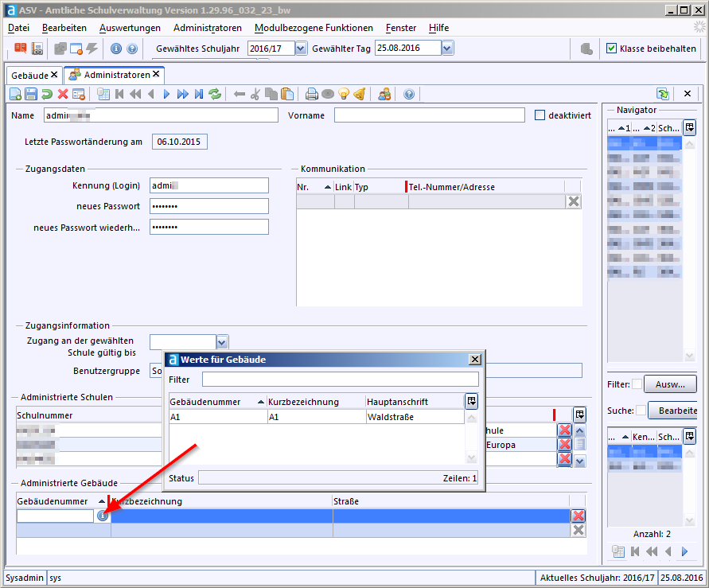The height and width of the screenshot is (588, 709).
Task: Expand the 'Zugang gültig bis' date dropdown
Action: click(222, 342)
